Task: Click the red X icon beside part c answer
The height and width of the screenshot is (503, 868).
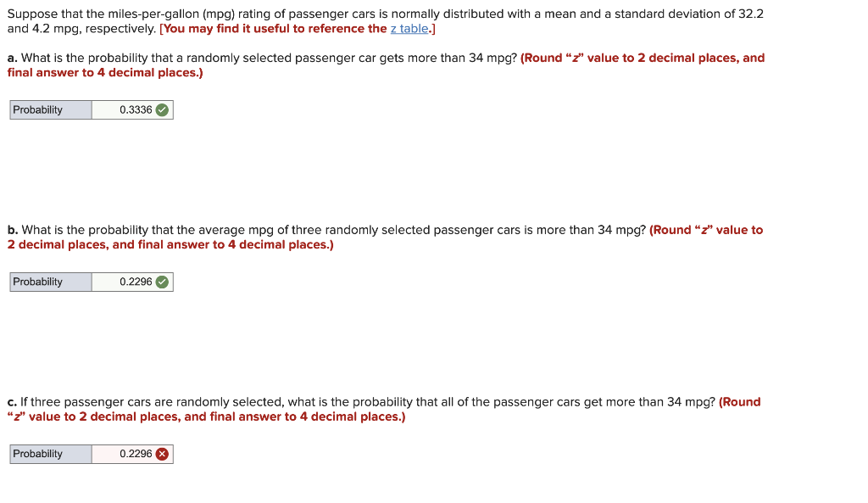Action: [x=162, y=455]
